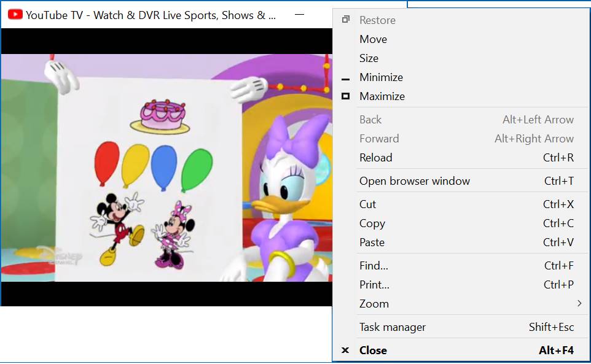Choose Move in the context menu
The image size is (591, 364).
pyautogui.click(x=461, y=39)
